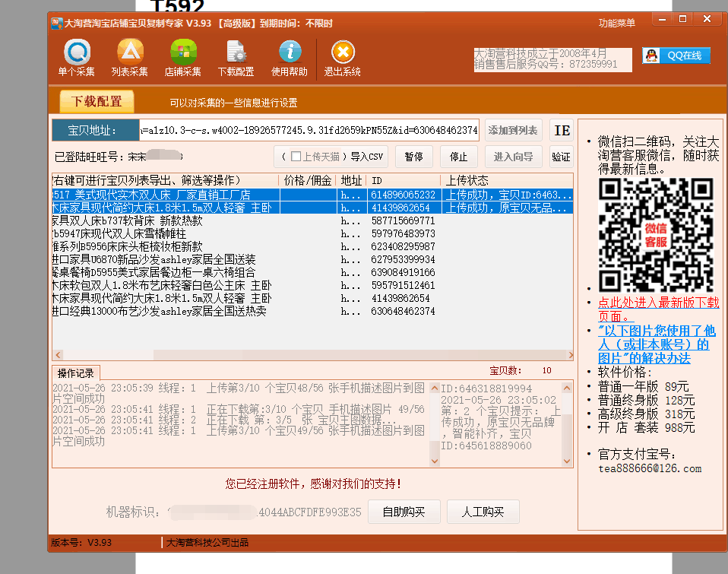The height and width of the screenshot is (574, 728).
Task: Click the 人工购买 button
Action: [483, 512]
